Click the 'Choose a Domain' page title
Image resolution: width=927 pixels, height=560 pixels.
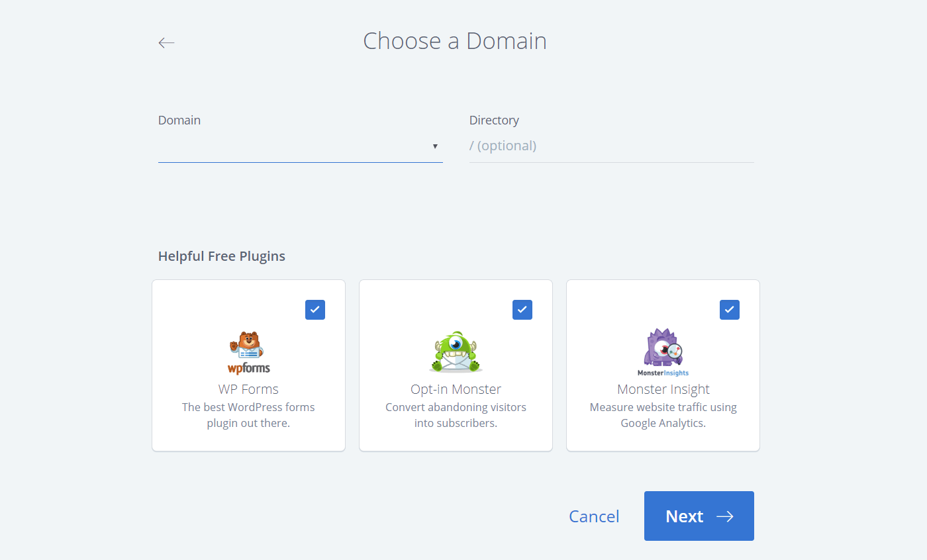pyautogui.click(x=455, y=41)
